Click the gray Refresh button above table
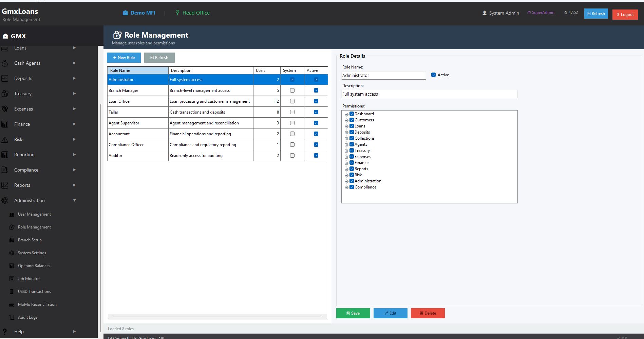Image resolution: width=644 pixels, height=339 pixels. click(x=159, y=58)
